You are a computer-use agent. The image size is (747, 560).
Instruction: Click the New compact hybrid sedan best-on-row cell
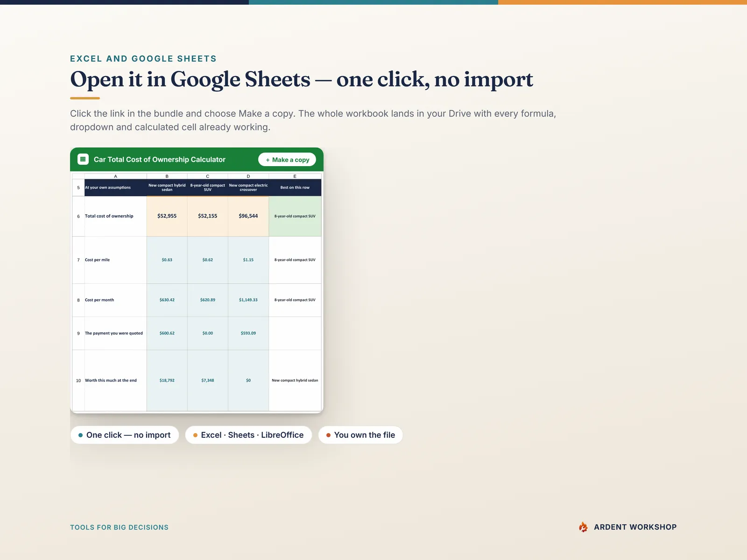coord(295,380)
